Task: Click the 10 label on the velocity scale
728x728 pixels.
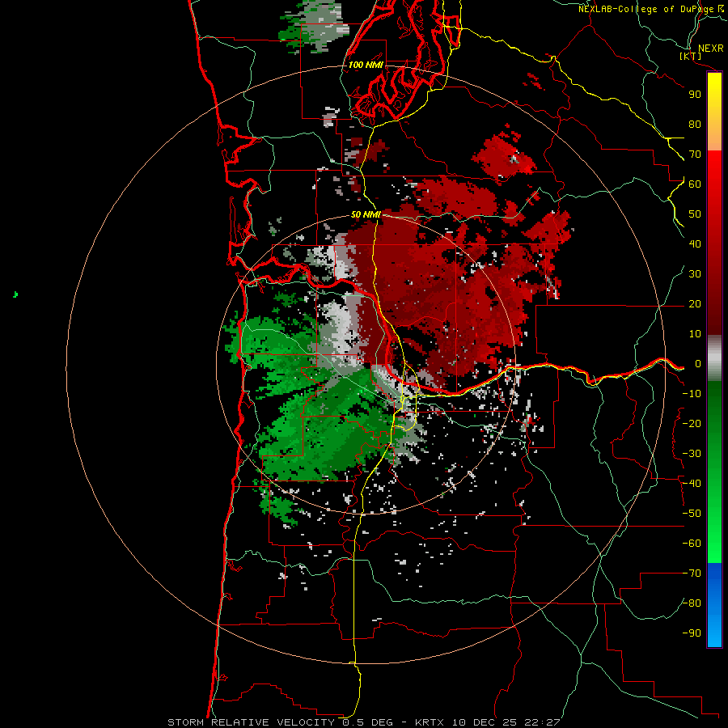Action: click(x=695, y=334)
